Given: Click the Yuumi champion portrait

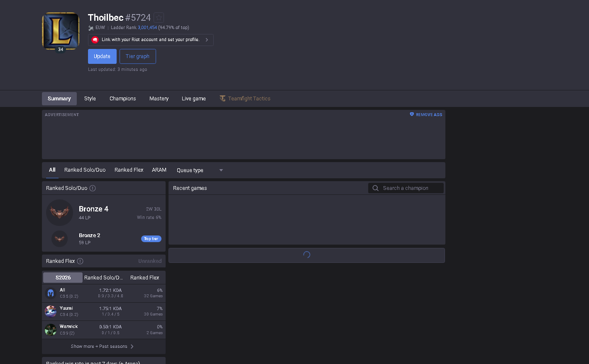Looking at the screenshot, I should pos(51,311).
